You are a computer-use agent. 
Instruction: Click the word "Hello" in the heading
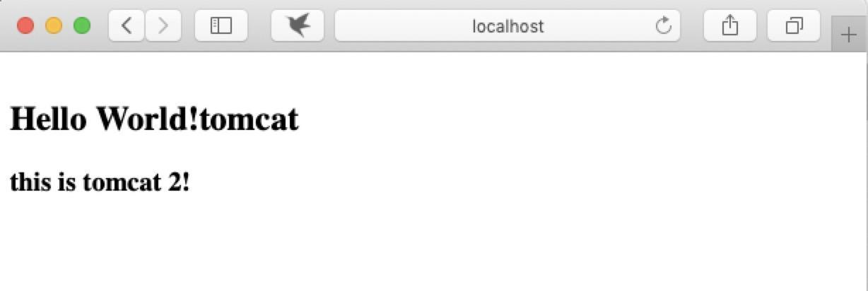coord(49,119)
